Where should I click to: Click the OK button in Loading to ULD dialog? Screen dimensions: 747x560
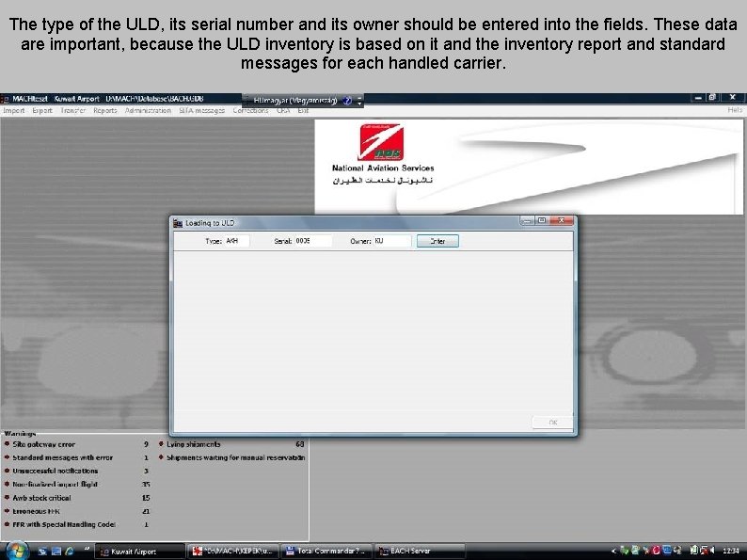point(552,423)
